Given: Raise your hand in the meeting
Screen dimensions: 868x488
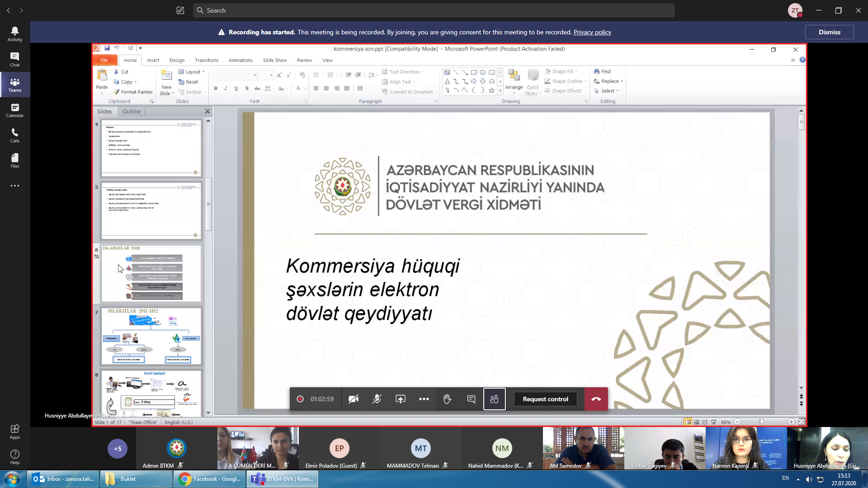Looking at the screenshot, I should pos(448,399).
